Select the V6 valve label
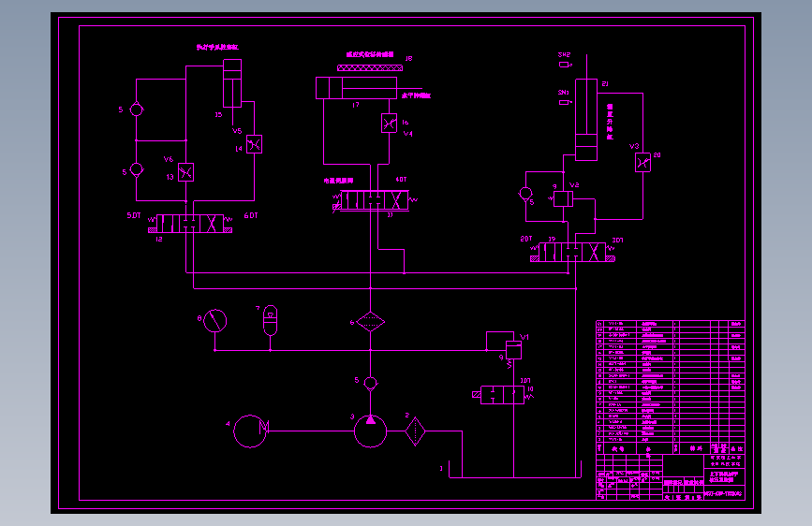The width and height of the screenshot is (812, 526). pyautogui.click(x=169, y=159)
